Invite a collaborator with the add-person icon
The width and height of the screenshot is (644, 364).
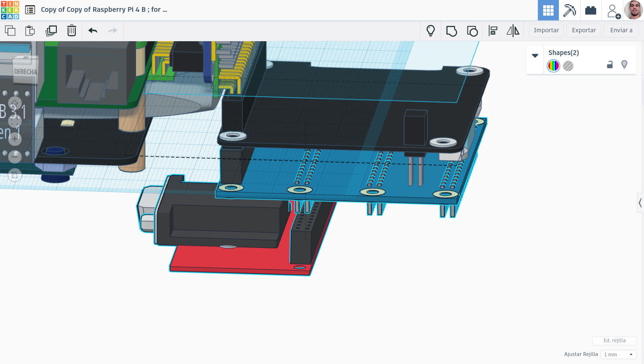pyautogui.click(x=613, y=10)
